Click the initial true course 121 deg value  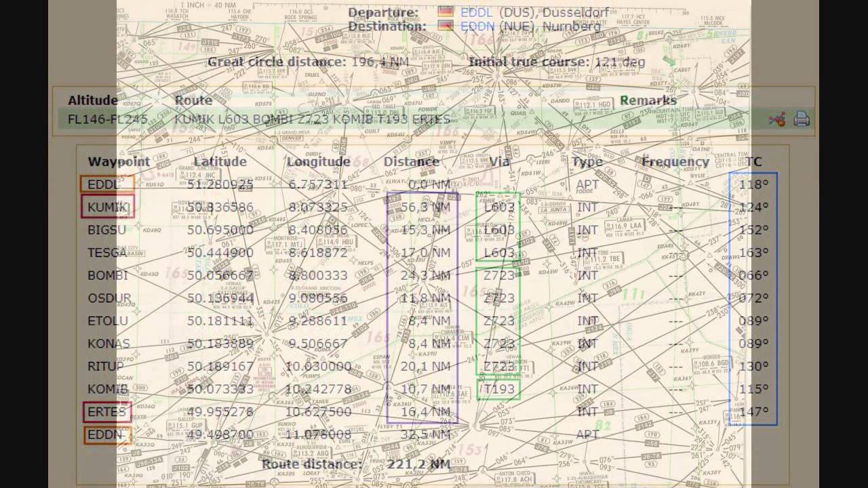[x=620, y=62]
